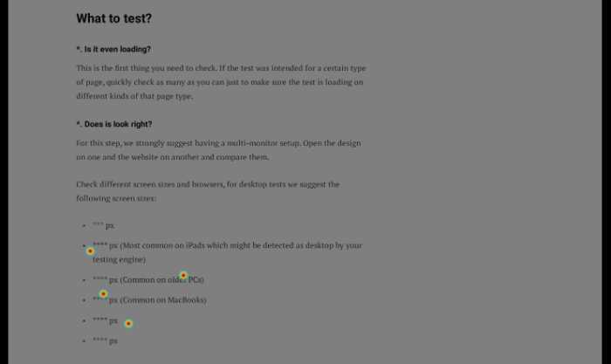The image size is (611, 364).
Task: Click the phrase "following screen sizes:"
Action: pos(116,198)
